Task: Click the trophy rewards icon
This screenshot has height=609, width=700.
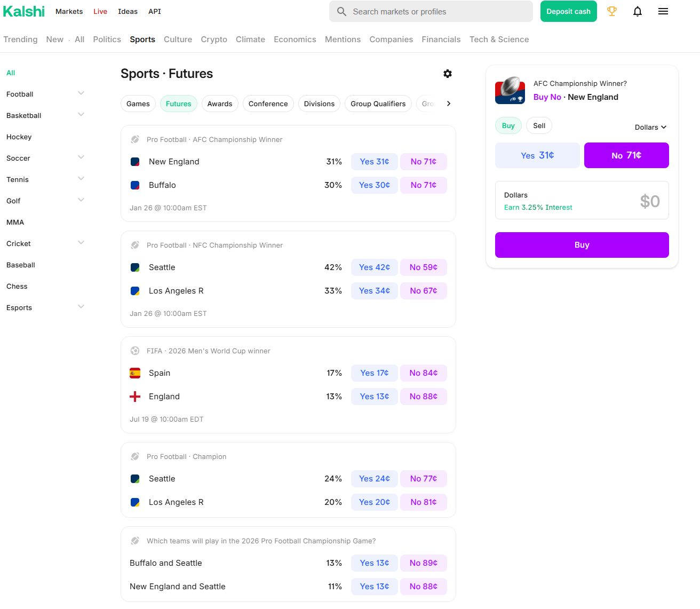Action: coord(611,11)
